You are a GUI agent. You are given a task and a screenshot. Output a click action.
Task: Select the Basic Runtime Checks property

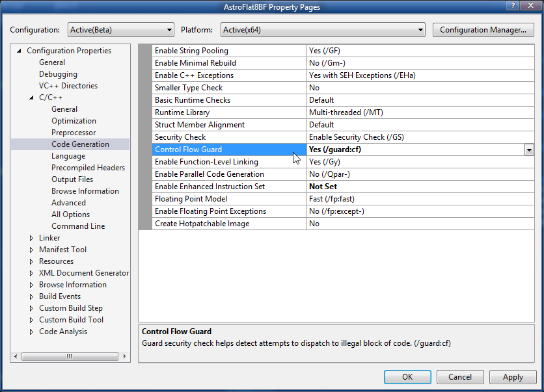point(229,100)
